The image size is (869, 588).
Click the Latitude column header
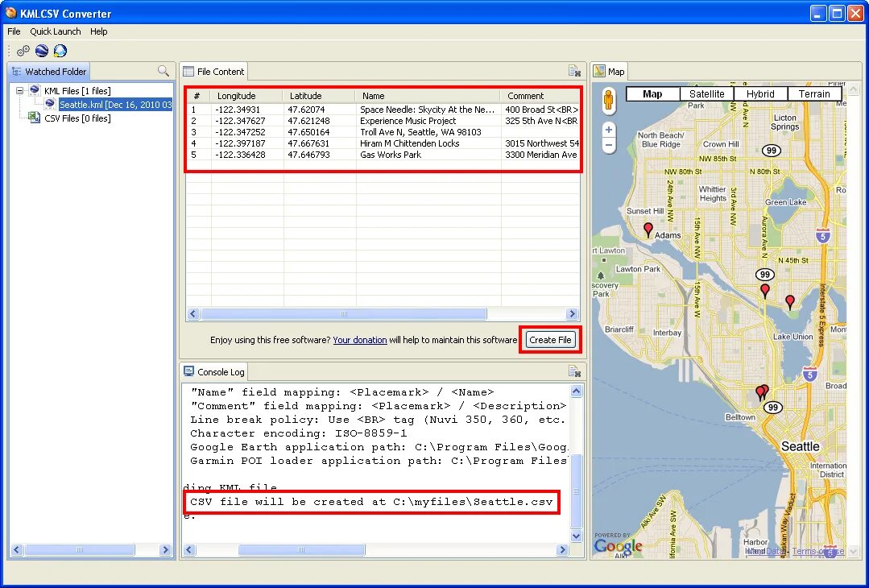point(320,96)
